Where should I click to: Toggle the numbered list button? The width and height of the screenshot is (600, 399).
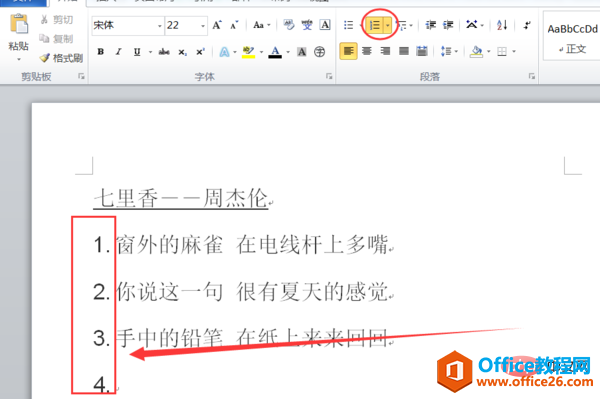(375, 25)
